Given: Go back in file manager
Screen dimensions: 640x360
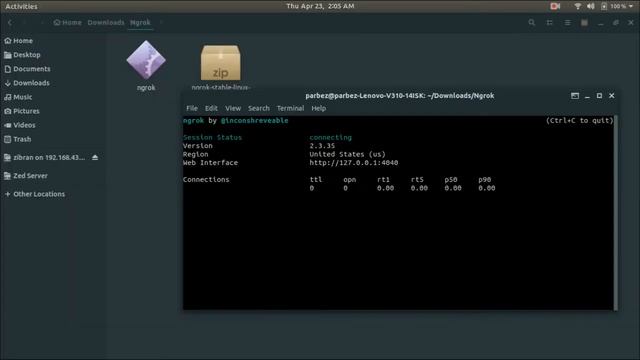Looking at the screenshot, I should click(x=10, y=22).
